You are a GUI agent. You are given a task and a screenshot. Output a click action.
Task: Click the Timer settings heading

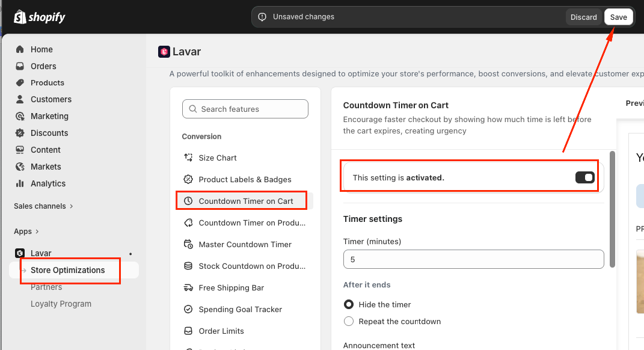pyautogui.click(x=373, y=219)
